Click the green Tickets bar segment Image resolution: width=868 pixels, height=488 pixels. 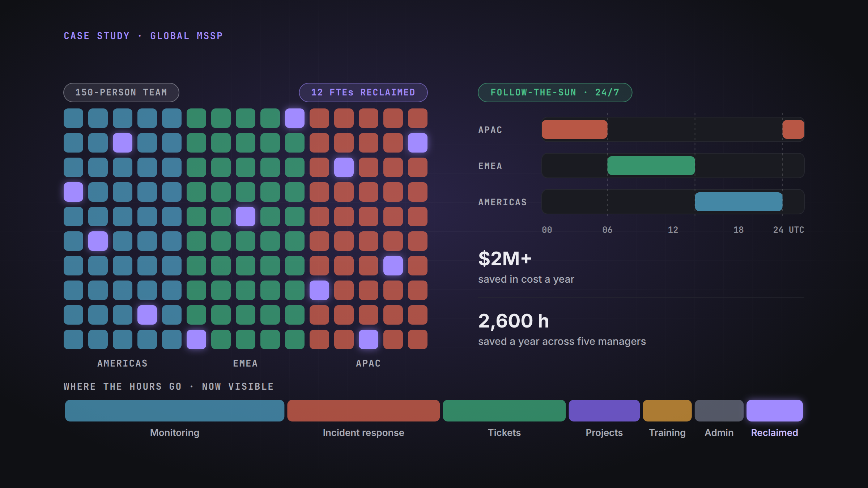[x=504, y=411]
